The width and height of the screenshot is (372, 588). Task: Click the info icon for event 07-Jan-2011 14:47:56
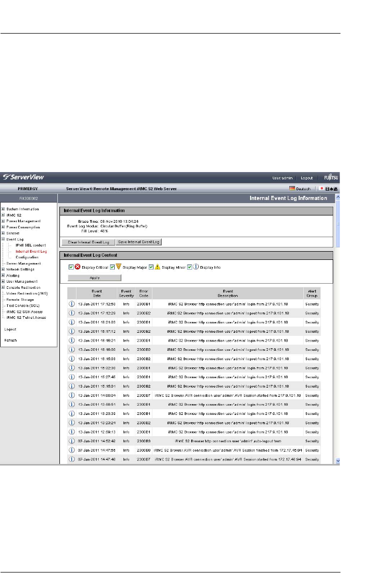click(72, 450)
